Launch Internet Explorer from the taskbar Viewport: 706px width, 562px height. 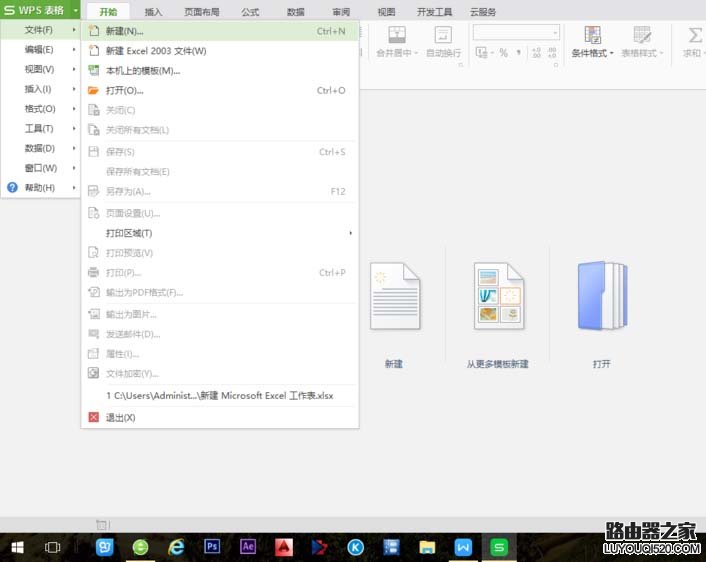coord(176,548)
